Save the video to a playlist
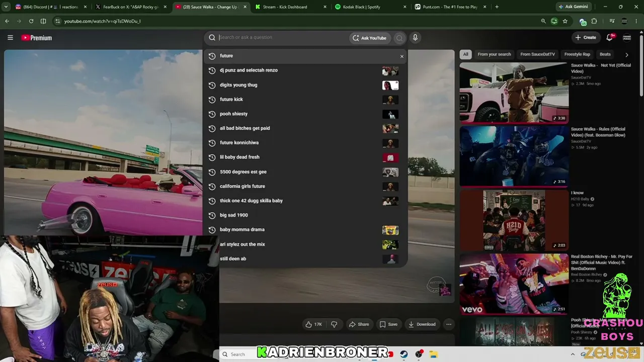Viewport: 644px width, 362px height. [388, 324]
